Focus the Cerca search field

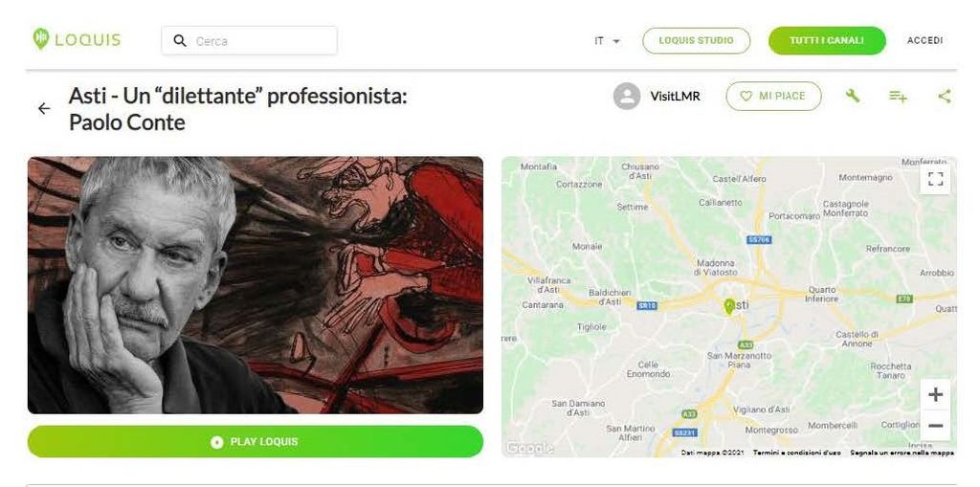(x=250, y=40)
